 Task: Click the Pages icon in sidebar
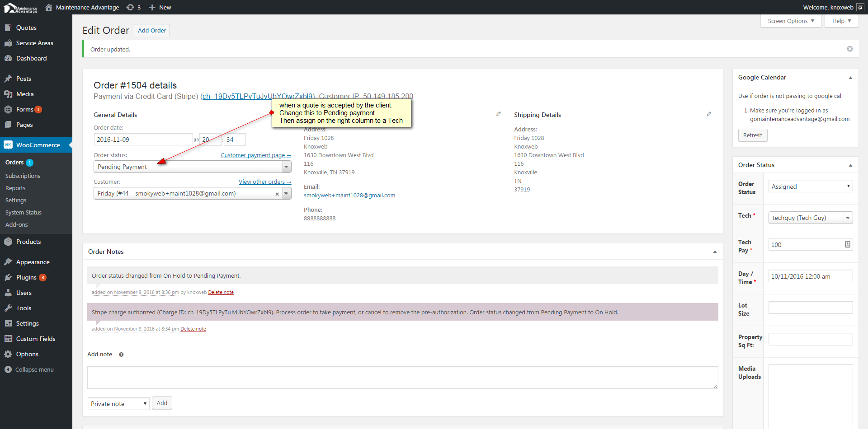(x=8, y=125)
